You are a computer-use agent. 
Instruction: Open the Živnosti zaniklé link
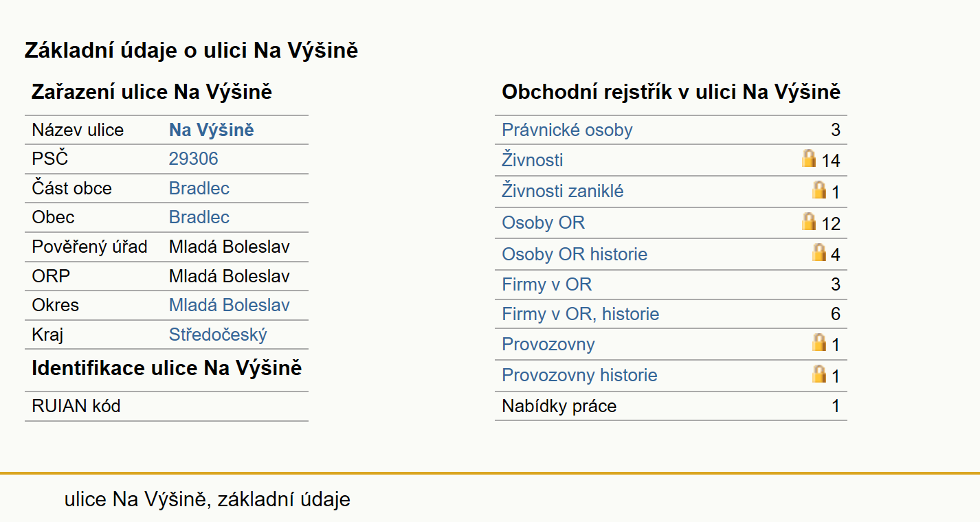pos(563,191)
